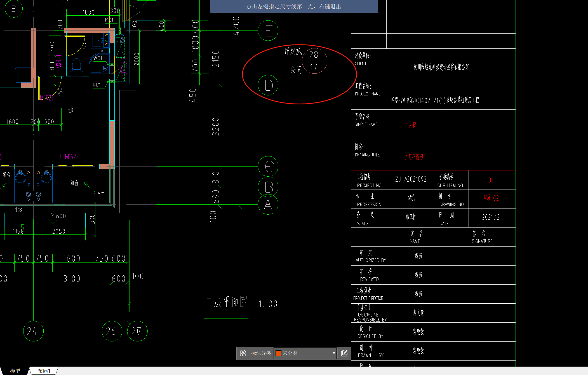
Task: Click the LTM1623 door label
Action: (69, 157)
